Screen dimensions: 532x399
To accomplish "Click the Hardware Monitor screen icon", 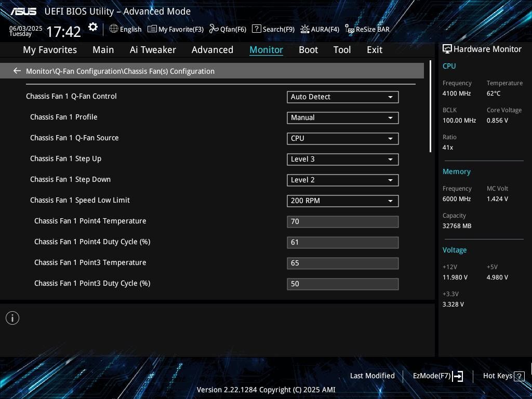I will 447,49.
